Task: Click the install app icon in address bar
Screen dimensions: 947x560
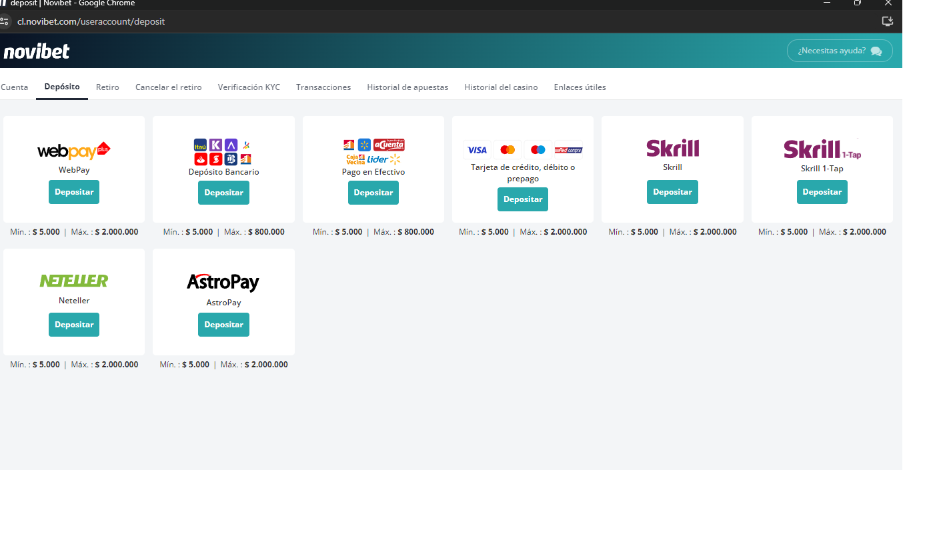Action: point(888,21)
